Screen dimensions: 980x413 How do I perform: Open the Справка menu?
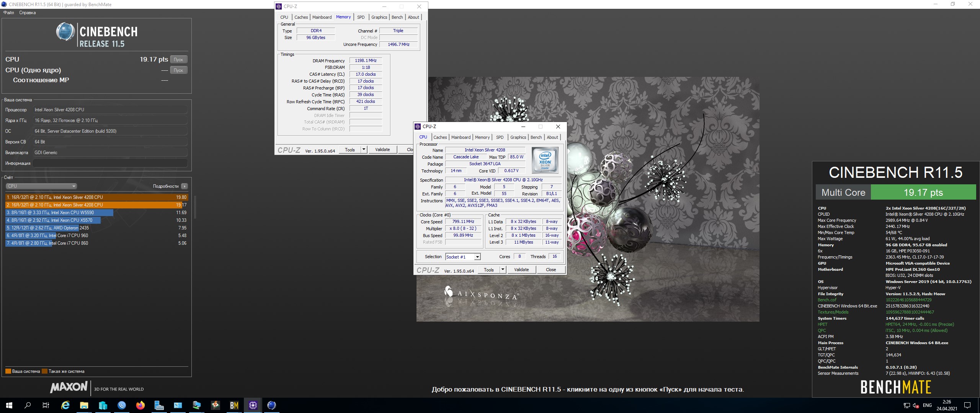pyautogui.click(x=27, y=13)
